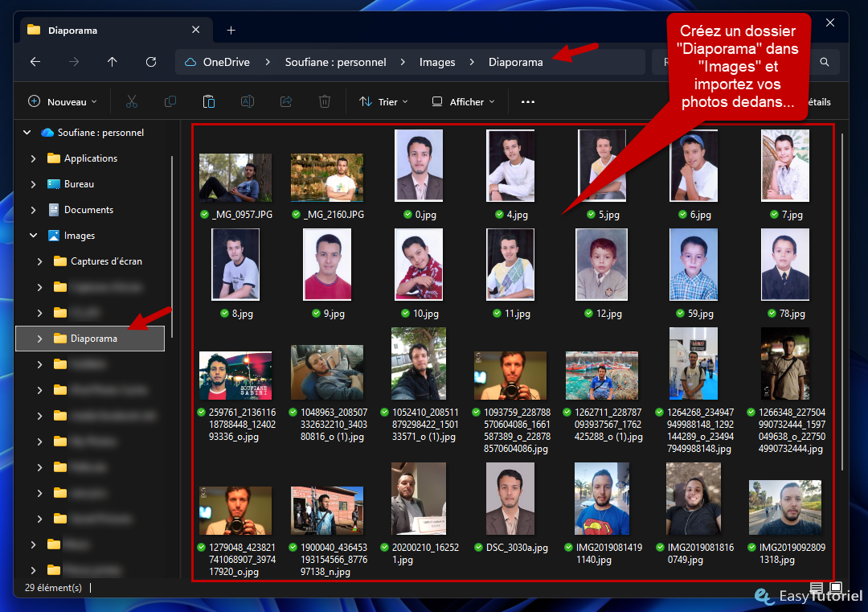Collapse the Soufiane : personnel tree node

[27, 133]
